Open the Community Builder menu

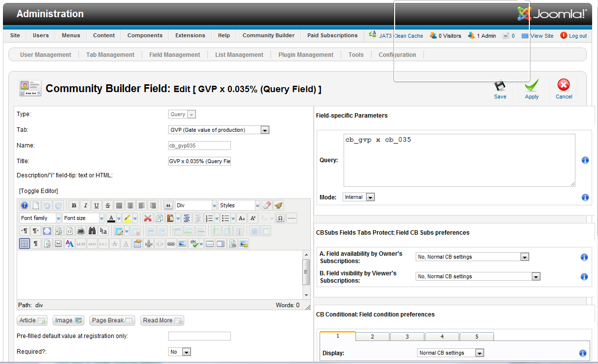coord(269,35)
